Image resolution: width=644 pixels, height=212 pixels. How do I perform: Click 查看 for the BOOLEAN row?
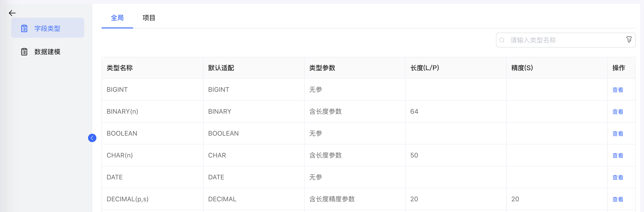[x=617, y=134]
